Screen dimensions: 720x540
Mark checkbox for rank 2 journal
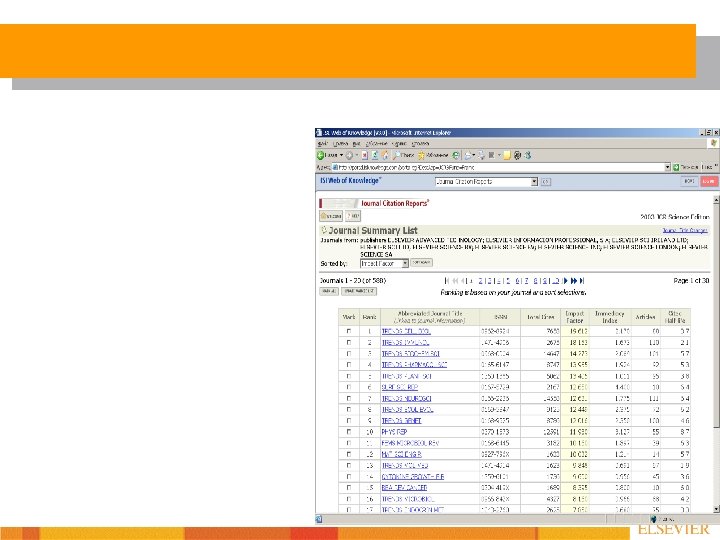(349, 343)
